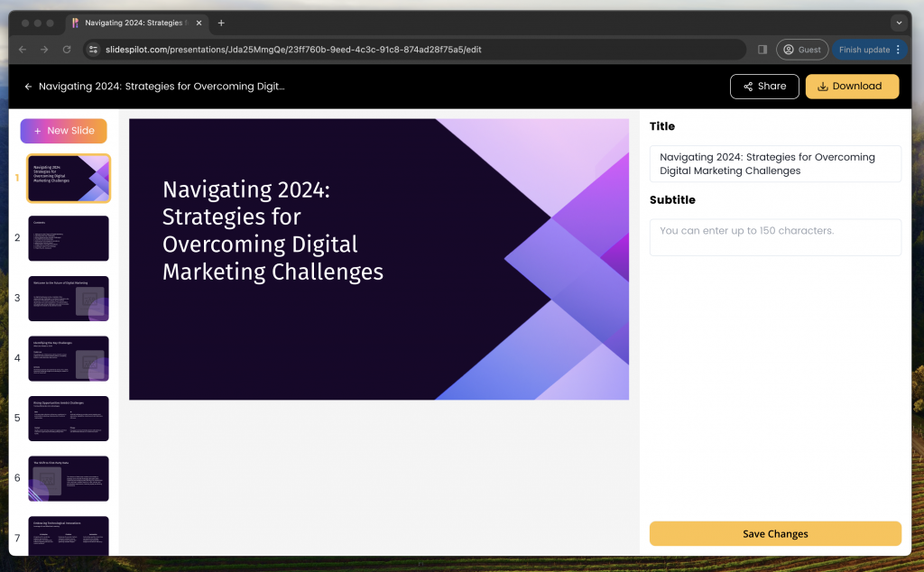Click the browser address bar URL
924x572 pixels.
tap(361, 50)
